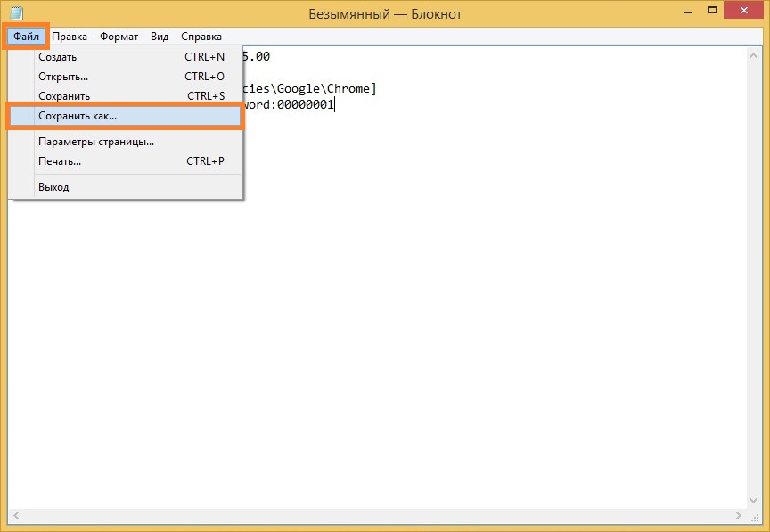Choose Создать from the File menu
The image size is (770, 532).
pos(57,57)
